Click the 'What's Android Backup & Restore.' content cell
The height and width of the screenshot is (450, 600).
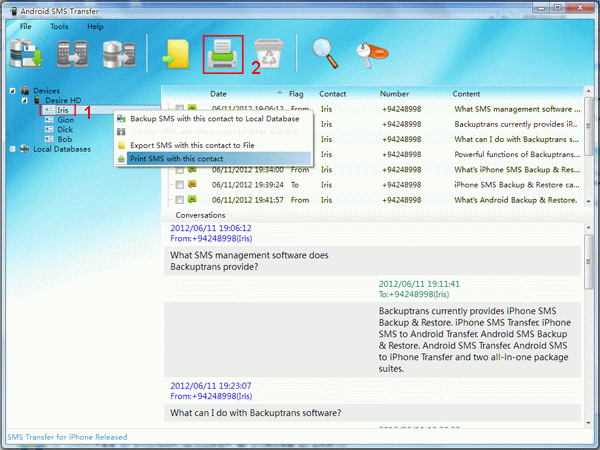[515, 200]
